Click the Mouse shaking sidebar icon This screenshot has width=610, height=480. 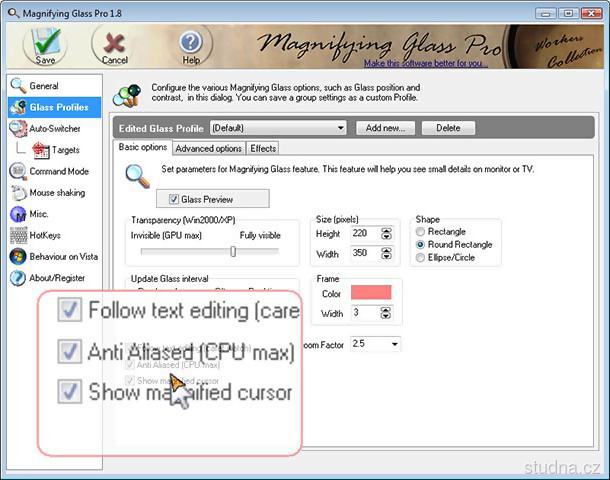coord(18,193)
